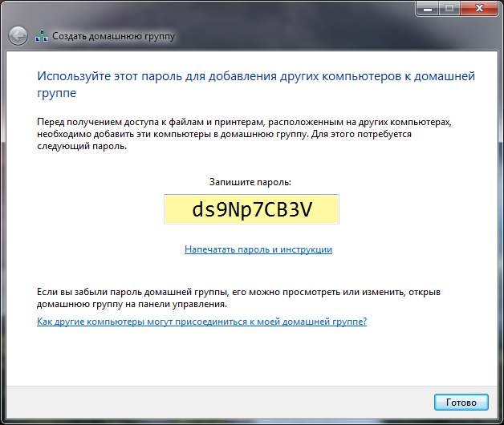Open Напечатать пароль и инструкции link
This screenshot has height=425, width=504.
[258, 249]
